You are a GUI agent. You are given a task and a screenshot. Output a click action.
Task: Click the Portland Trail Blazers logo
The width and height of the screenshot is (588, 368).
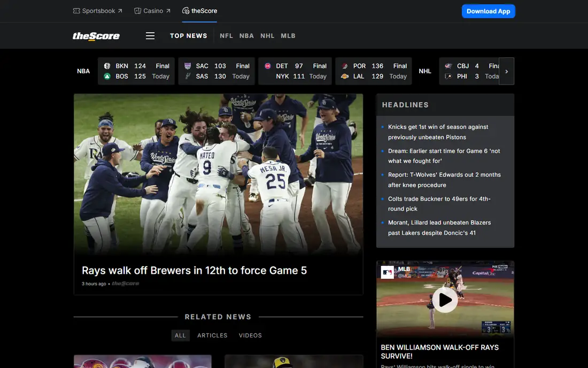345,66
